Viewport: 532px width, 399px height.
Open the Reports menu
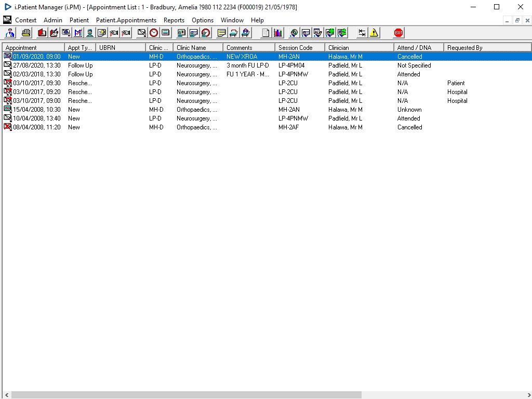coord(174,20)
